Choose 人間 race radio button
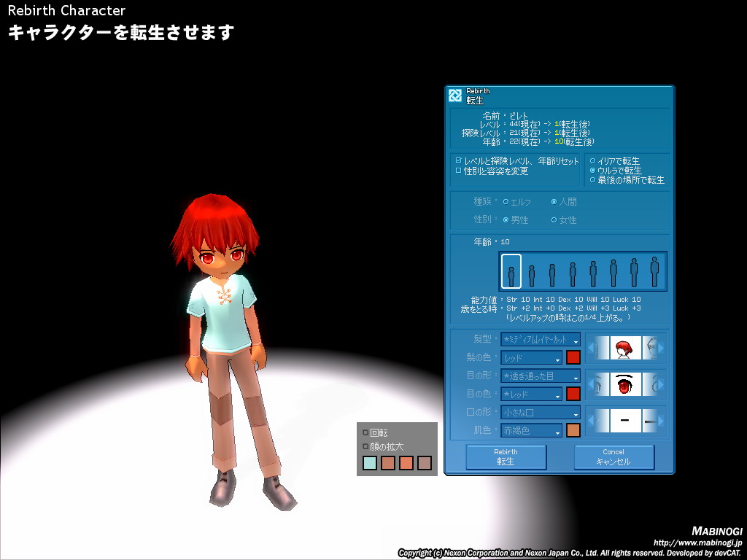747x560 pixels. (554, 202)
